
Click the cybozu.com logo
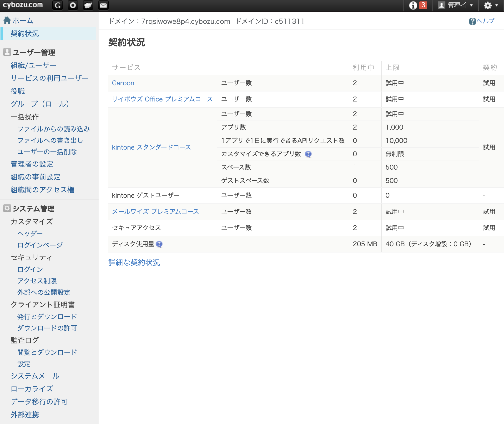[23, 5]
